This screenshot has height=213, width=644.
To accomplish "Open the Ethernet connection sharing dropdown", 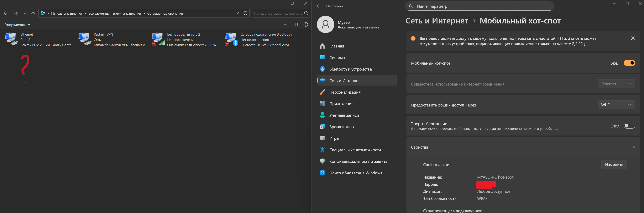I will pos(616,84).
